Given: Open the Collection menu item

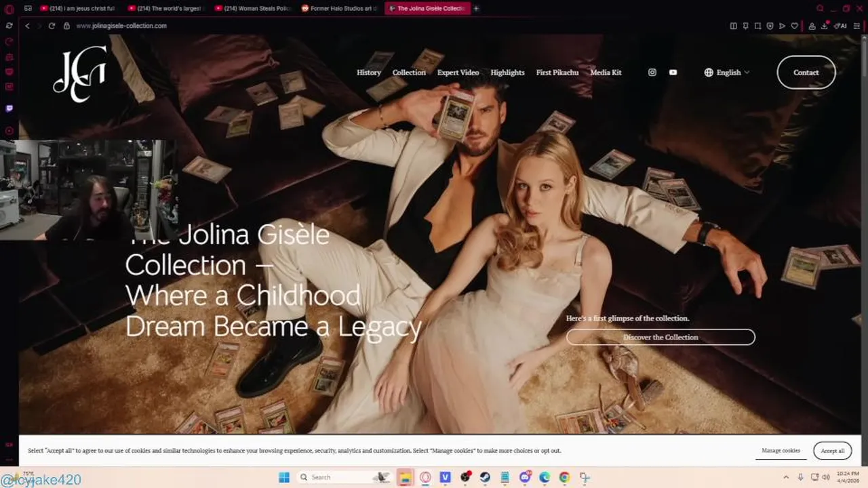Looking at the screenshot, I should 409,73.
